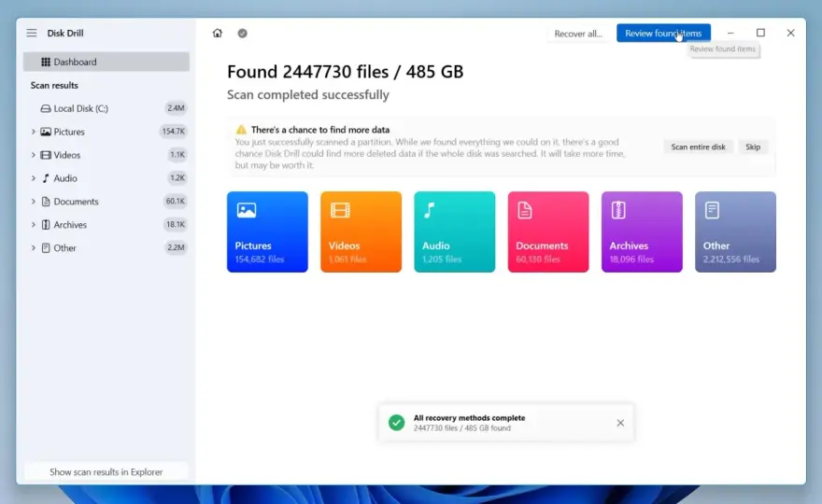The width and height of the screenshot is (822, 504).
Task: Click the Found 2447730 files / 485 GB heading
Action: [x=345, y=72]
